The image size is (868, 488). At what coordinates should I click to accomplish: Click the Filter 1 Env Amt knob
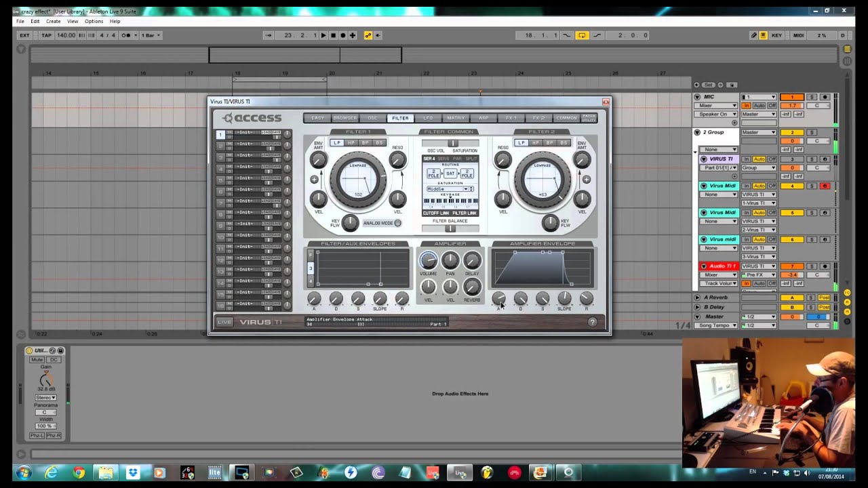[x=318, y=161]
